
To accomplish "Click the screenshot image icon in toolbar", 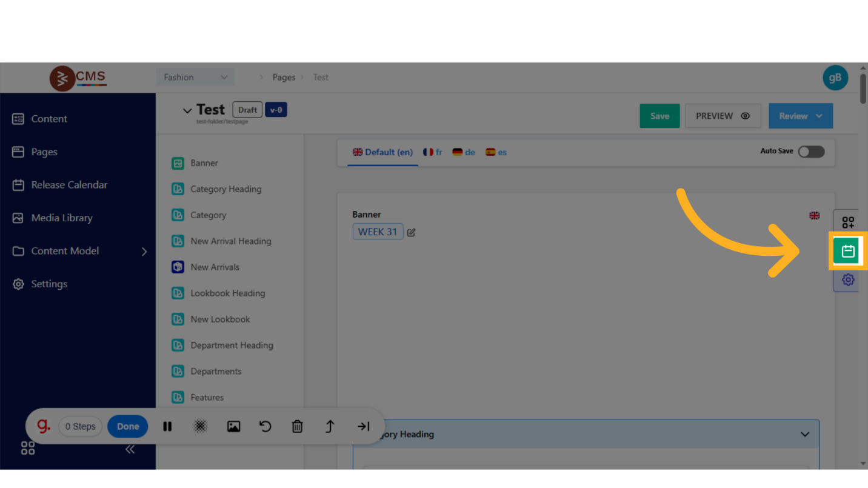I will (233, 426).
